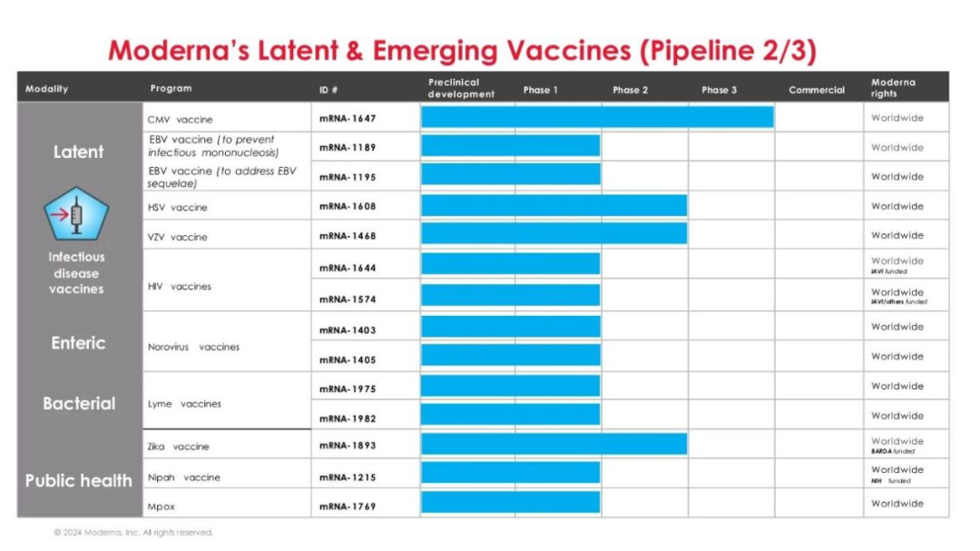Click the Modality column header
The width and height of the screenshot is (980, 551).
[47, 89]
